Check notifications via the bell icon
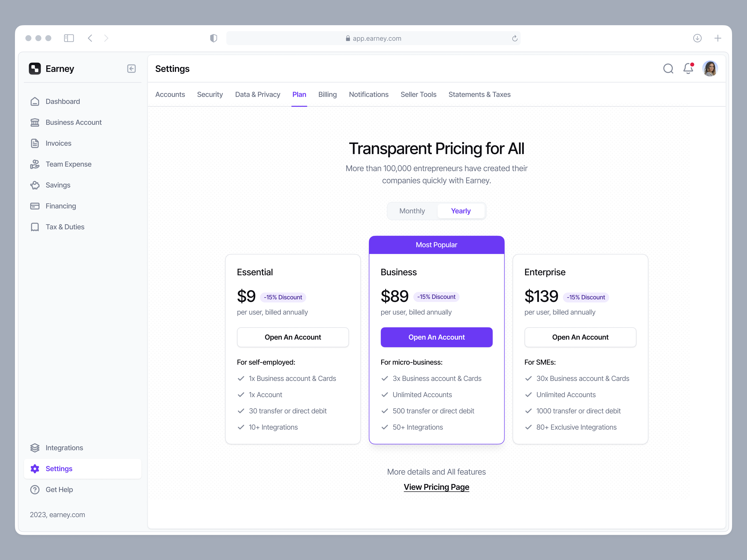This screenshot has height=560, width=747. pyautogui.click(x=688, y=69)
